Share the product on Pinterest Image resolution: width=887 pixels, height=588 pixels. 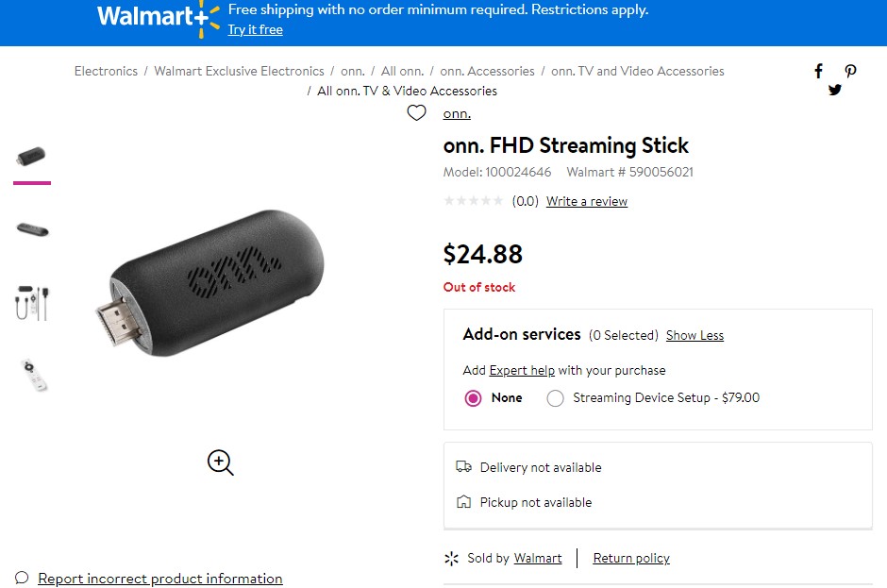(850, 71)
